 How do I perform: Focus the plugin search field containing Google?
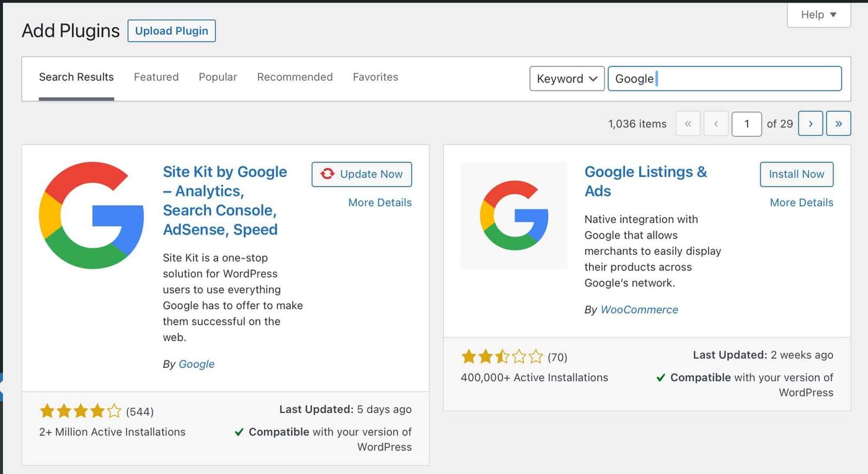pyautogui.click(x=725, y=79)
